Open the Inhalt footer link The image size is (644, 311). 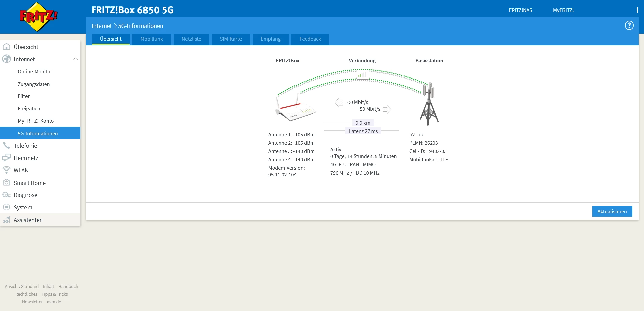49,287
